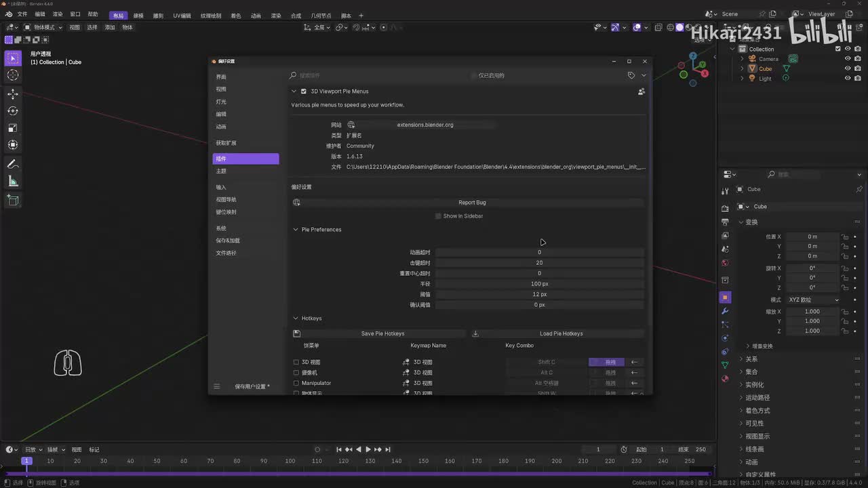Select the Select Box tool in viewport toolbar

(13, 59)
